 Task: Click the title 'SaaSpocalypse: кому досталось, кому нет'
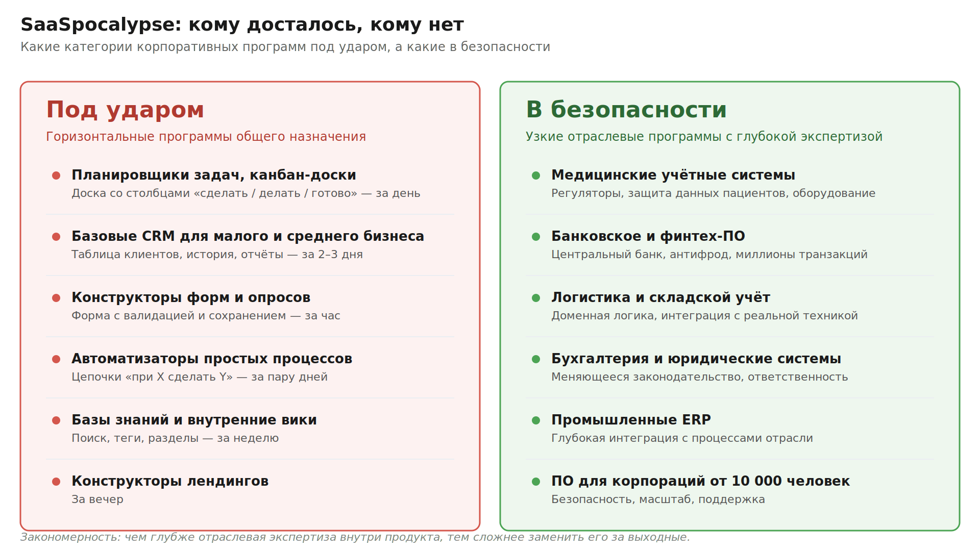pyautogui.click(x=242, y=24)
